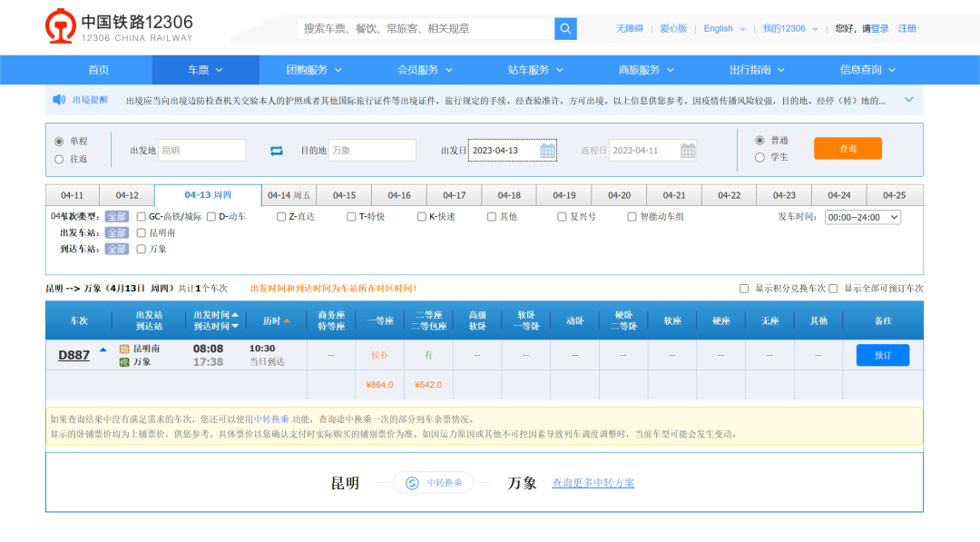This screenshot has height=542, width=980.
Task: Check the Z-直达 train type box
Action: pos(281,217)
